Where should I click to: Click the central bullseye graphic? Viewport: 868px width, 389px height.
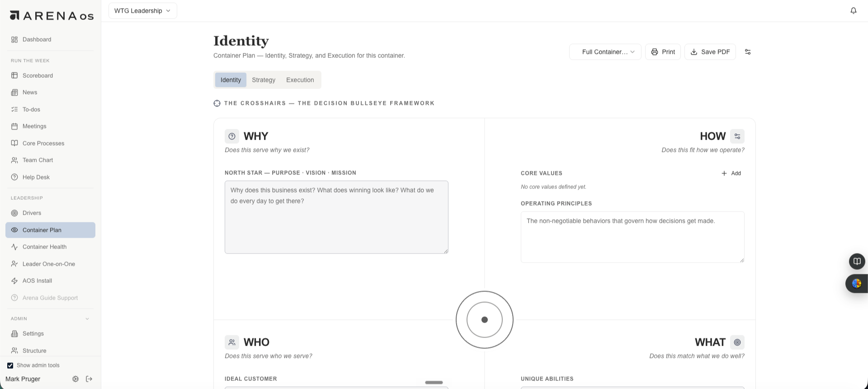tap(485, 320)
